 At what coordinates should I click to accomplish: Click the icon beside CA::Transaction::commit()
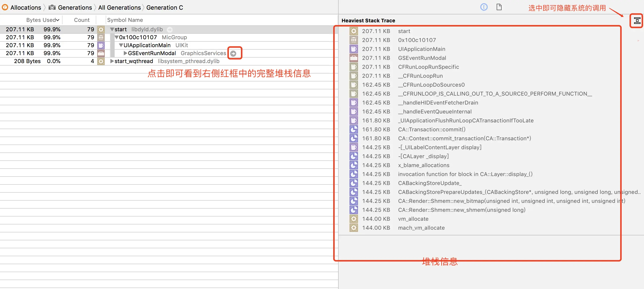click(x=354, y=129)
